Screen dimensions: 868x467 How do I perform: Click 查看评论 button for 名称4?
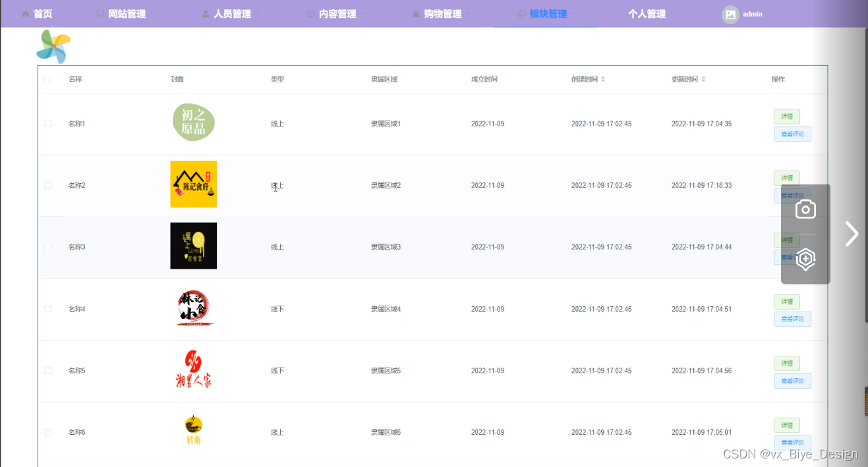click(792, 319)
